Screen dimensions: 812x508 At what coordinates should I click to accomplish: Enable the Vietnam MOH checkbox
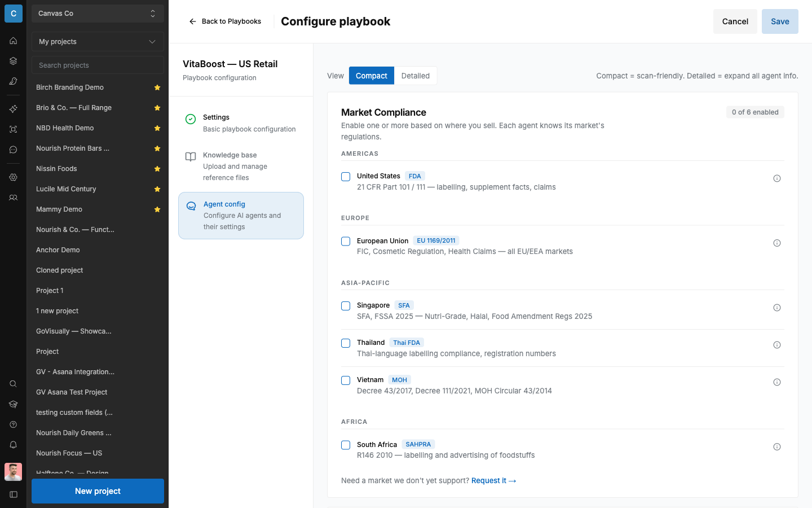346,380
